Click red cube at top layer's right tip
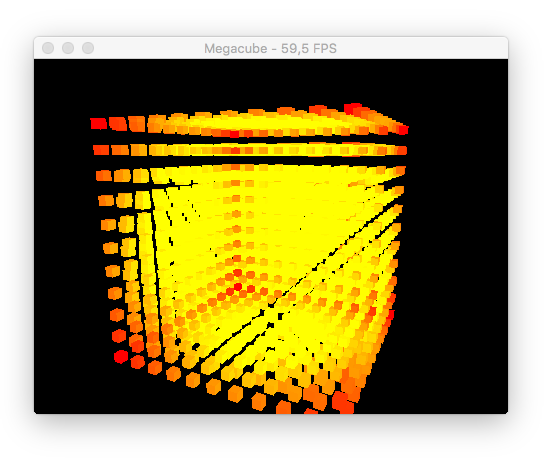 pos(403,130)
